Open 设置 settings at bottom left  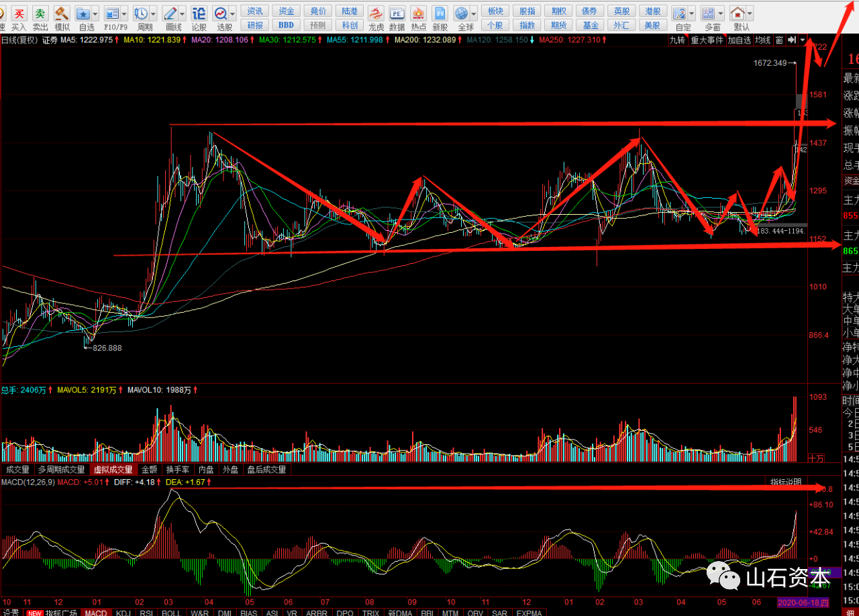[10, 612]
